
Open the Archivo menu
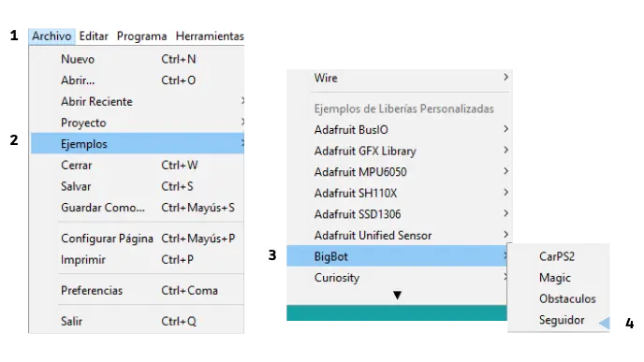[x=51, y=36]
